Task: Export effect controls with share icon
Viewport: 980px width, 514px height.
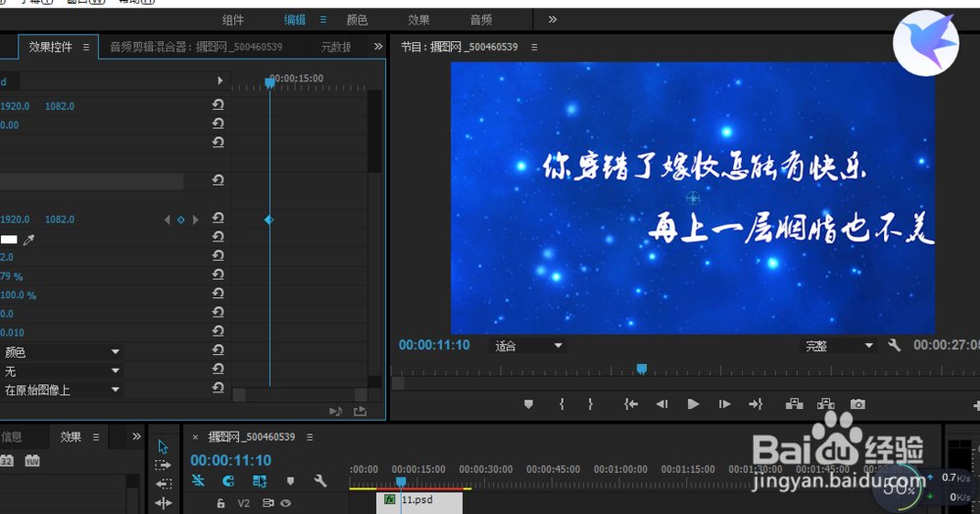Action: click(360, 411)
